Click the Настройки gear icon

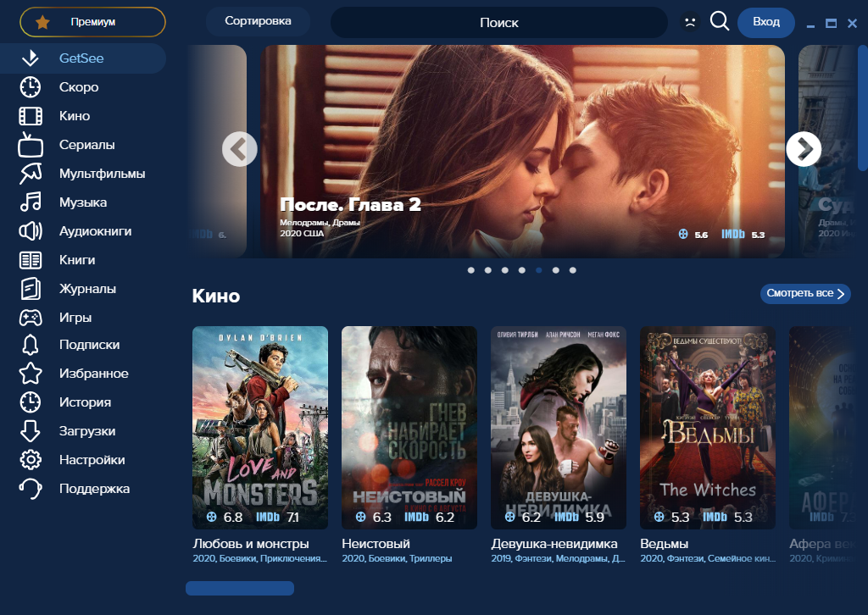tap(31, 460)
